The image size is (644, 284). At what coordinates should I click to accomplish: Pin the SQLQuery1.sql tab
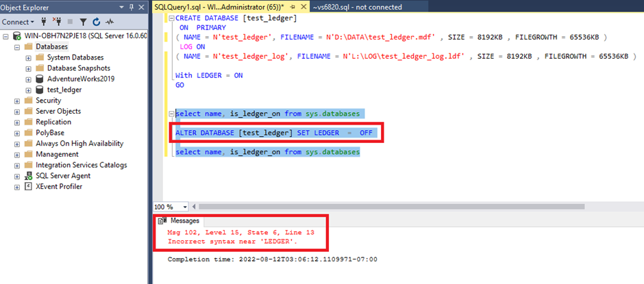pyautogui.click(x=293, y=7)
